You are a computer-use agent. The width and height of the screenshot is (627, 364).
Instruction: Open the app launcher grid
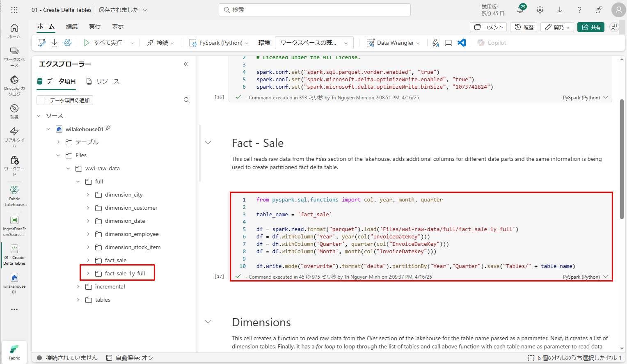[14, 10]
